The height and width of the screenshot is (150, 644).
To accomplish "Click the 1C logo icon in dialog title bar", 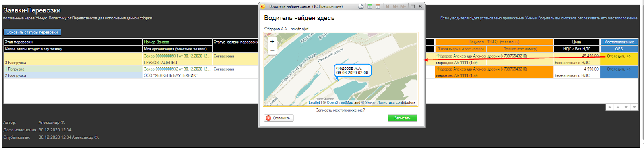I will [263, 6].
